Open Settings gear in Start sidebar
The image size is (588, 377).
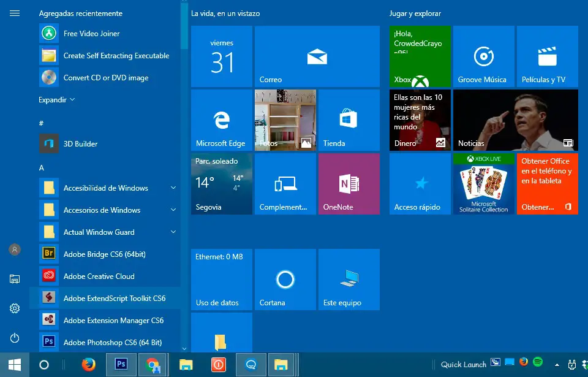point(15,308)
